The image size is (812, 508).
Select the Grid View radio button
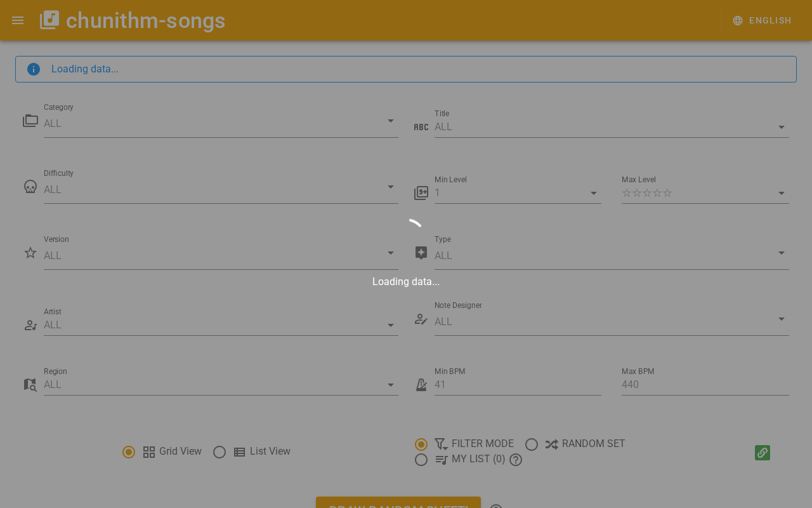tap(129, 452)
